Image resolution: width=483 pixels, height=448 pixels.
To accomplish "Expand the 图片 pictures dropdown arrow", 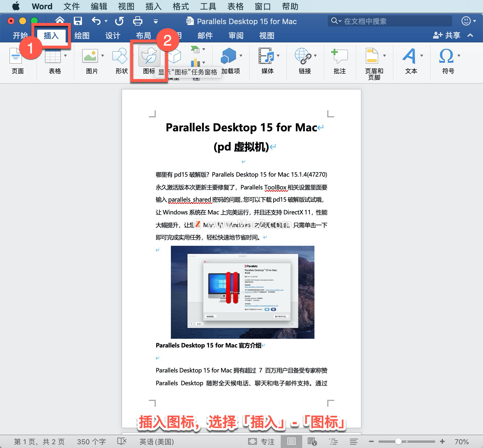I will 103,55.
